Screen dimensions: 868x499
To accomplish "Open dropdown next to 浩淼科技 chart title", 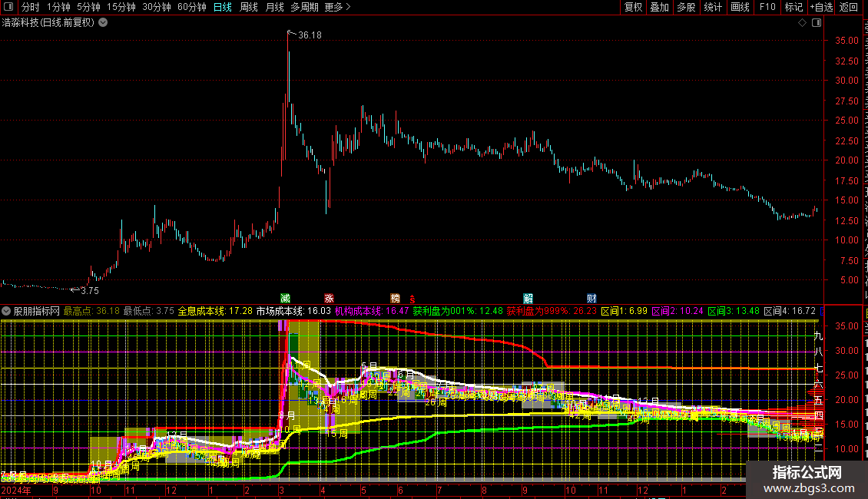I will (104, 22).
